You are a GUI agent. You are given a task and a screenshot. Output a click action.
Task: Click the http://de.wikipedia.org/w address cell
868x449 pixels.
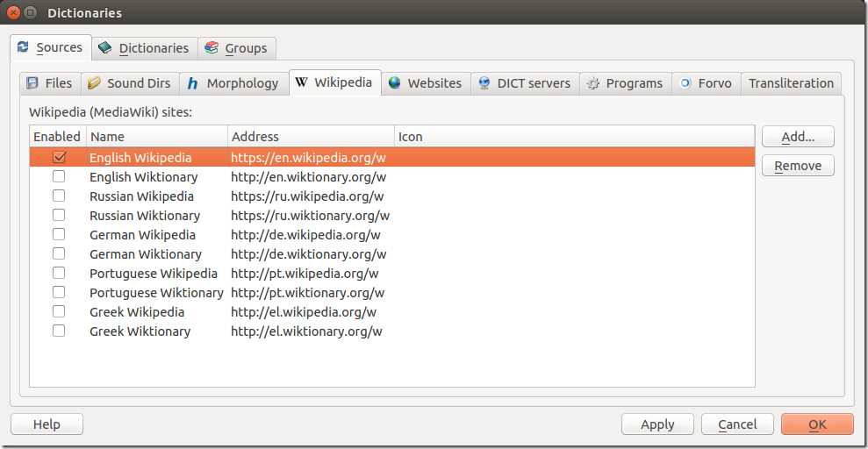[311, 234]
